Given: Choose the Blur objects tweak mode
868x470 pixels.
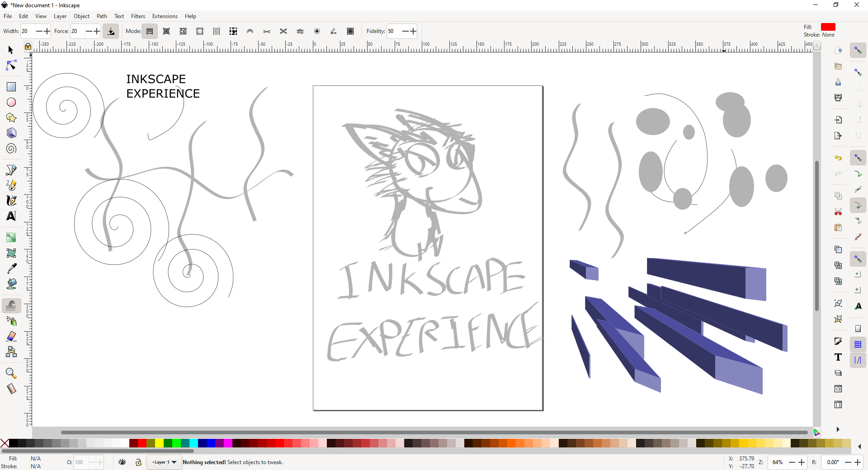Looking at the screenshot, I should click(350, 31).
